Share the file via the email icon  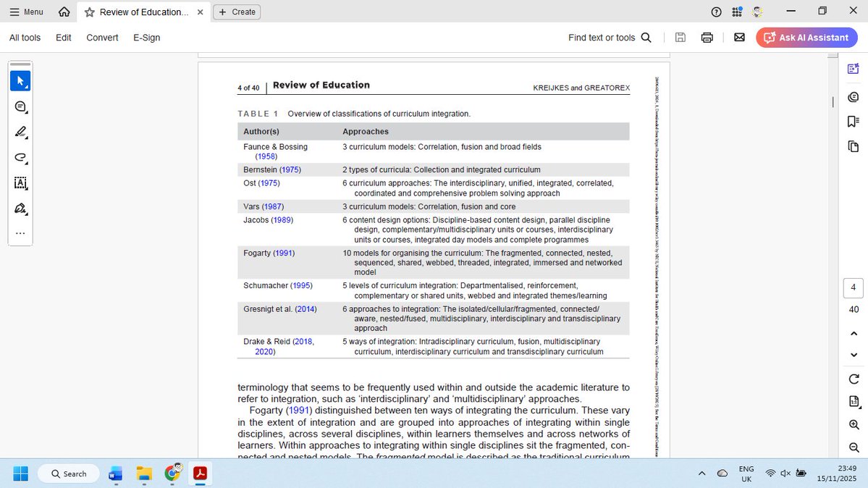click(739, 37)
